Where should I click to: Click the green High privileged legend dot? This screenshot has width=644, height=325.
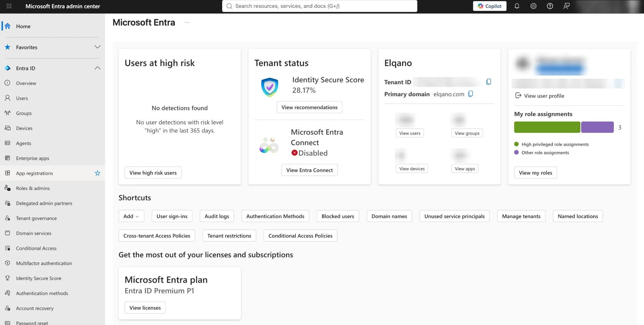517,144
